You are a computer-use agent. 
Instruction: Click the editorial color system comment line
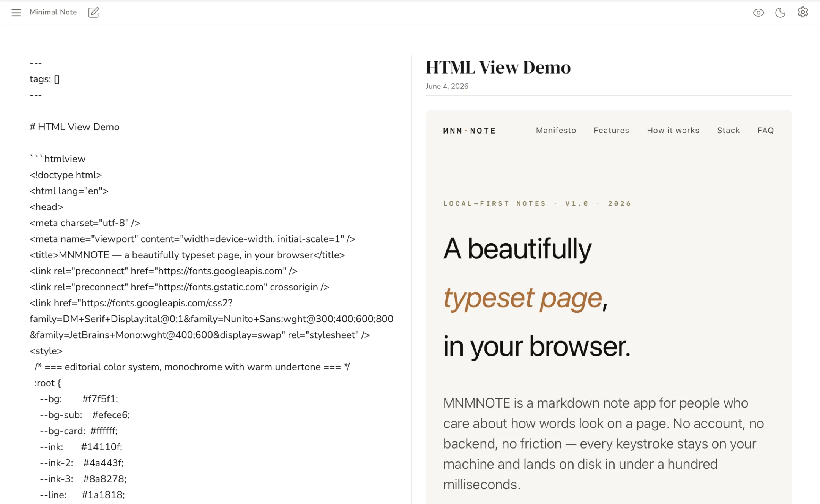click(x=192, y=367)
